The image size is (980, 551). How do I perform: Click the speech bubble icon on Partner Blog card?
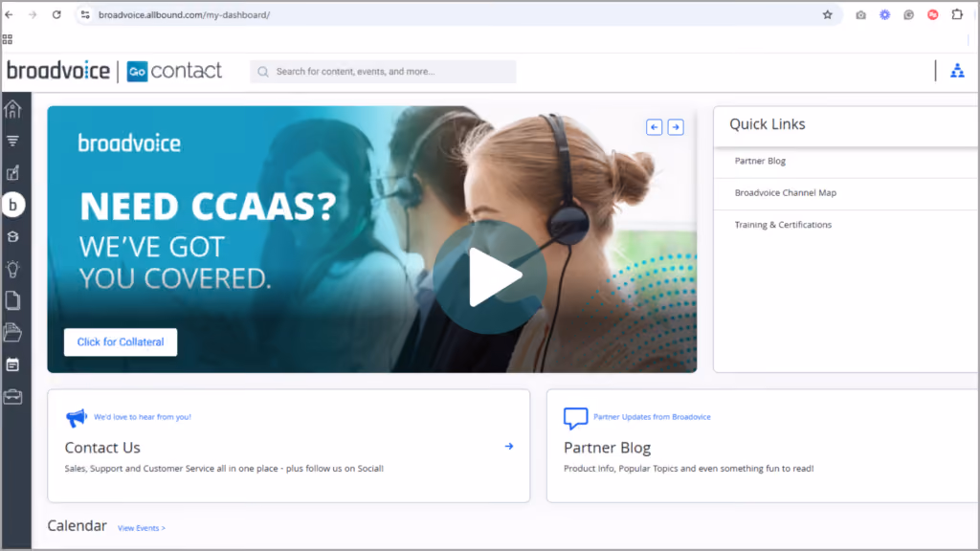click(x=575, y=418)
